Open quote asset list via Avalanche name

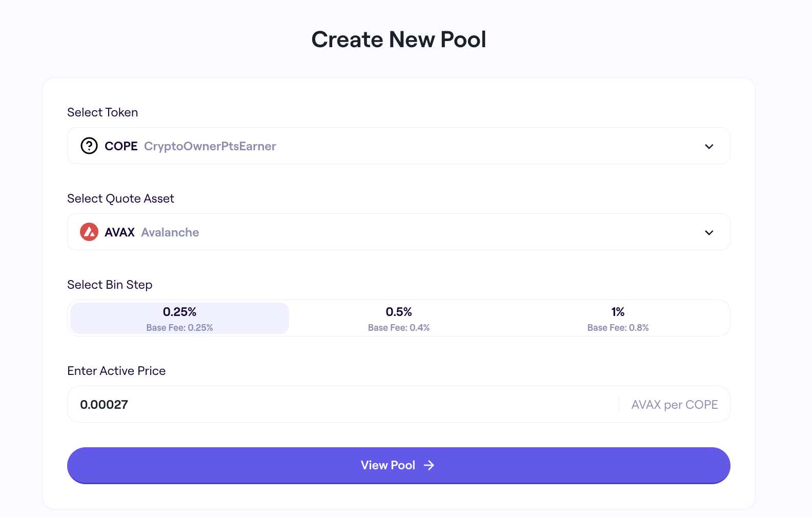(170, 232)
